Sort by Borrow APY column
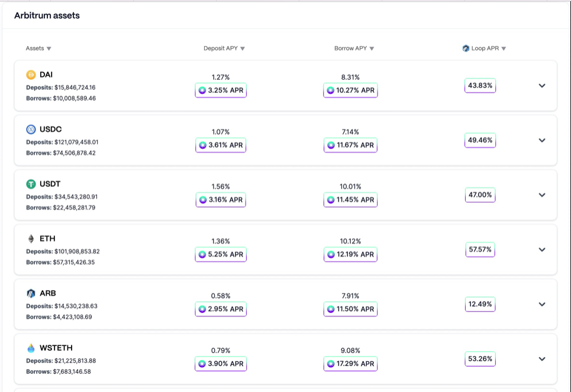 [354, 48]
